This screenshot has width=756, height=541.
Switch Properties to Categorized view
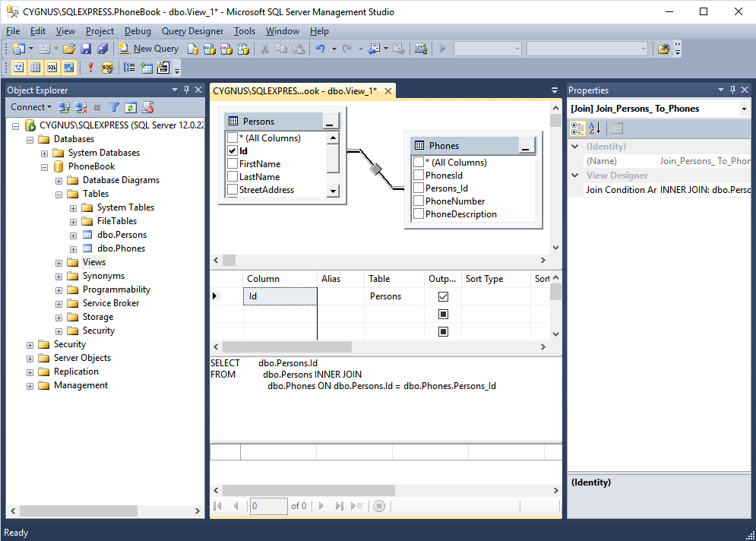[577, 128]
